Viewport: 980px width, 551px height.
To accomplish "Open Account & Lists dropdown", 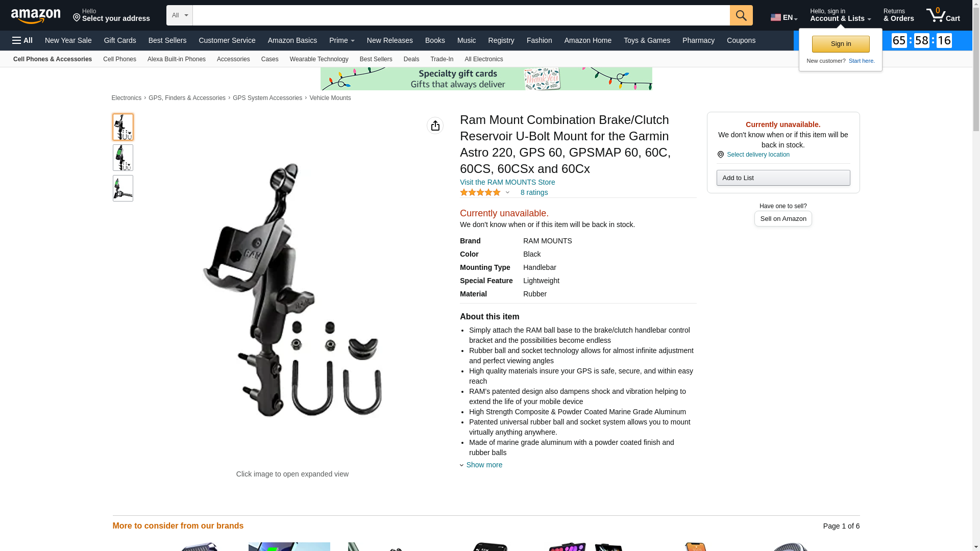I will tap(840, 15).
